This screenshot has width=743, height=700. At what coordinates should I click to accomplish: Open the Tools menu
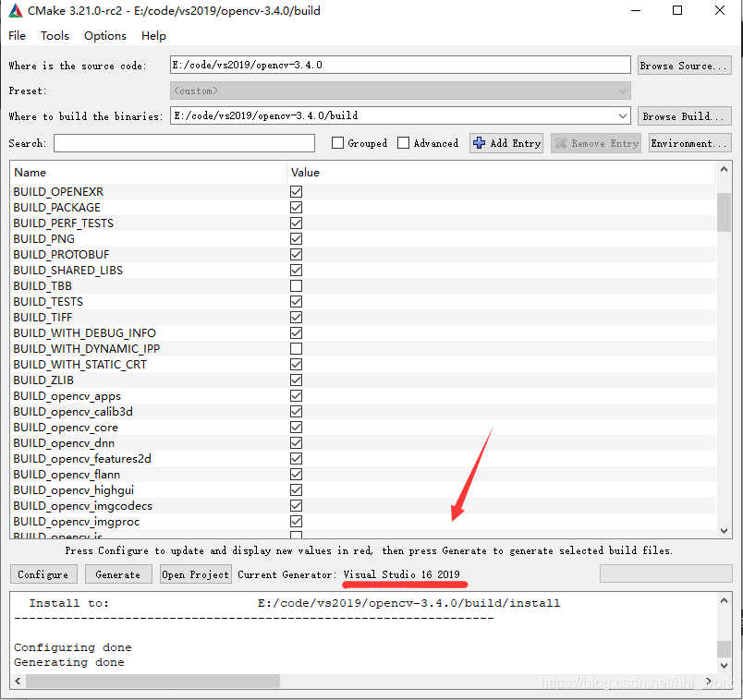[x=55, y=35]
